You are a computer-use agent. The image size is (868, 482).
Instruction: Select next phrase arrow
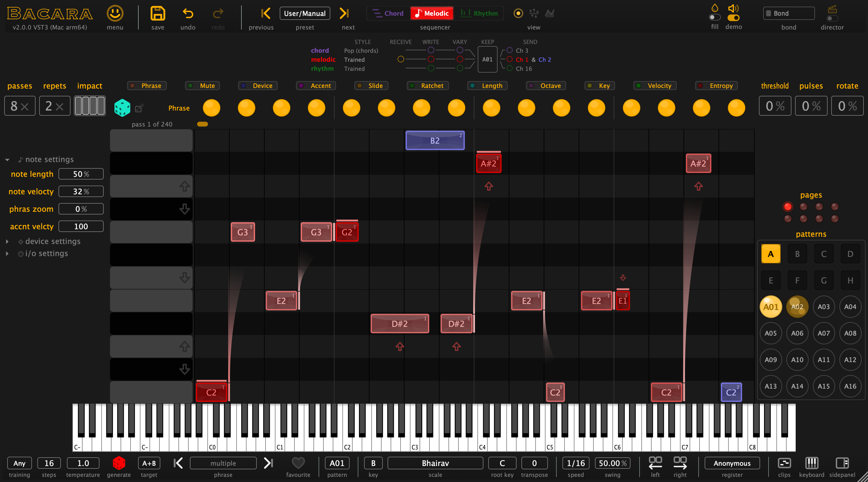268,463
